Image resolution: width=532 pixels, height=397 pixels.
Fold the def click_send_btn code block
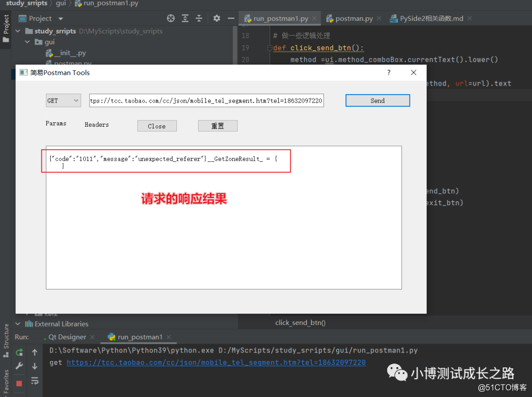270,47
